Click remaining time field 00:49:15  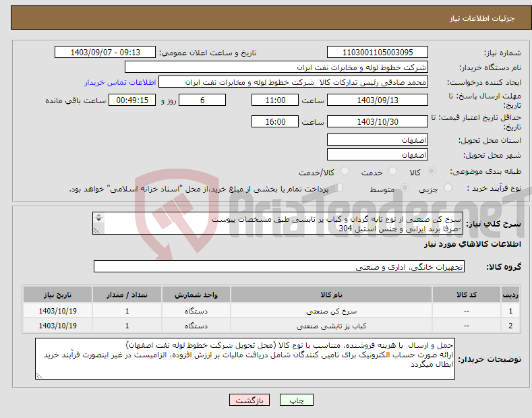[132, 100]
